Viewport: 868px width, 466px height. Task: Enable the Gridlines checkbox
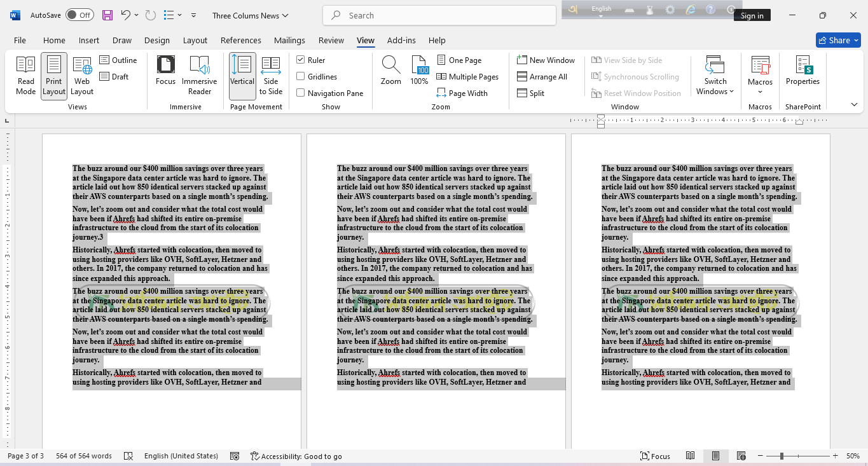coord(300,76)
